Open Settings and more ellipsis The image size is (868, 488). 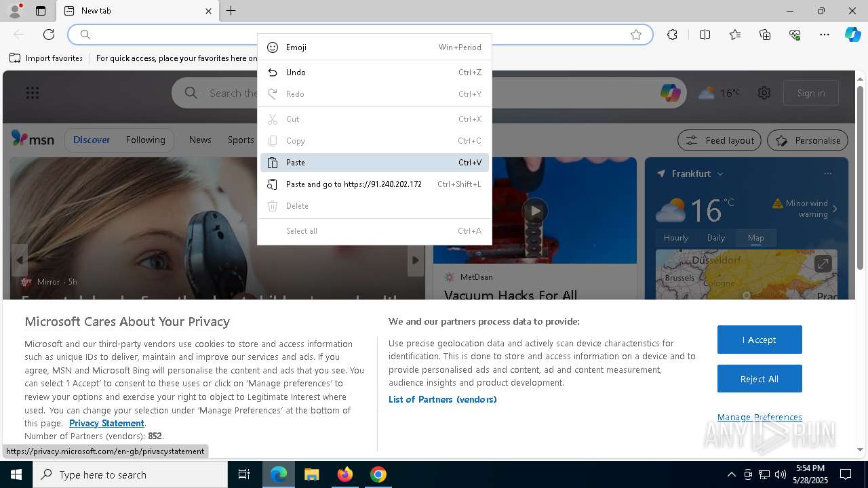(x=825, y=35)
